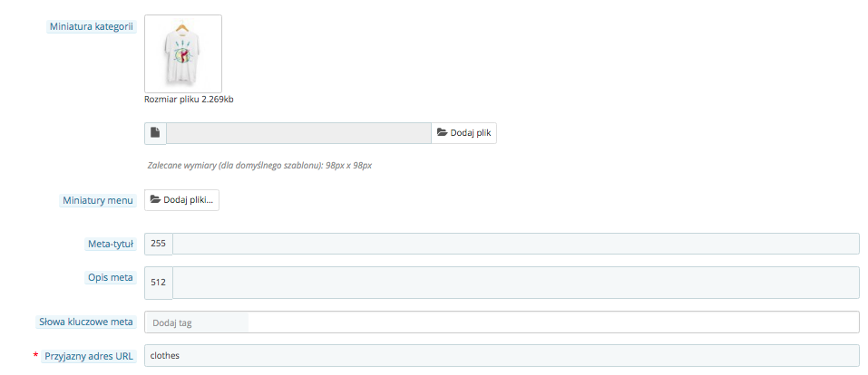Click the URL field containing clothes

pyautogui.click(x=502, y=356)
